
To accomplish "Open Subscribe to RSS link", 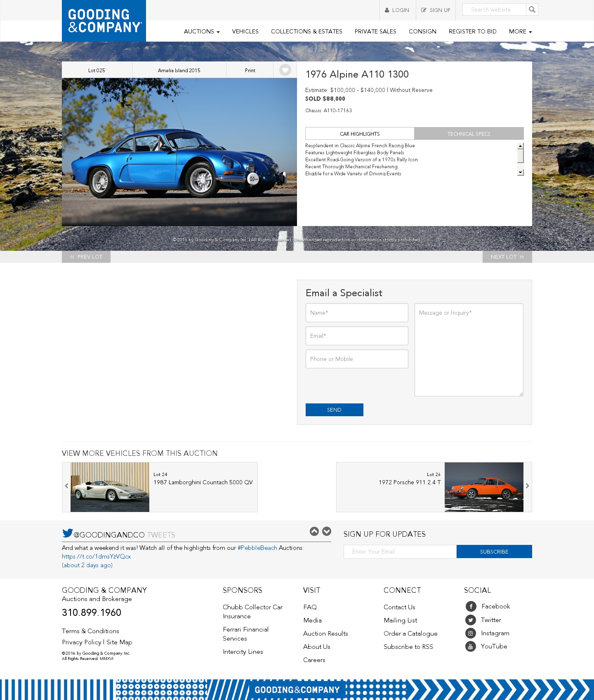I will click(408, 647).
